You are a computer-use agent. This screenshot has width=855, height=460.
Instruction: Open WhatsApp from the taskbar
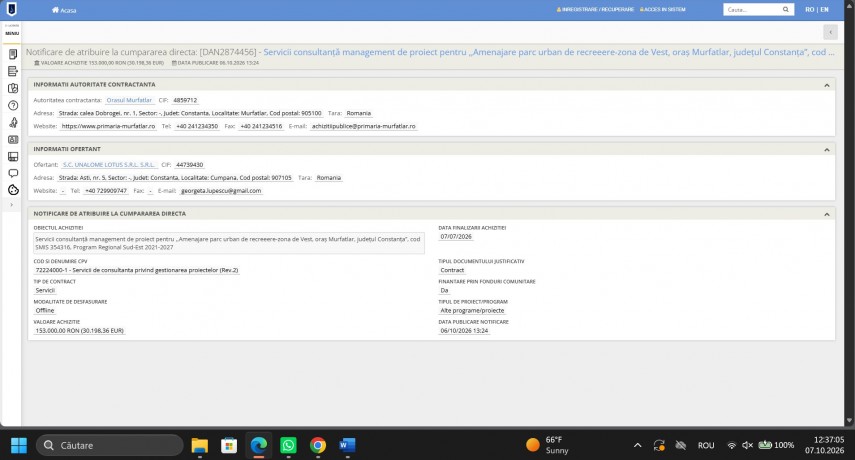288,445
